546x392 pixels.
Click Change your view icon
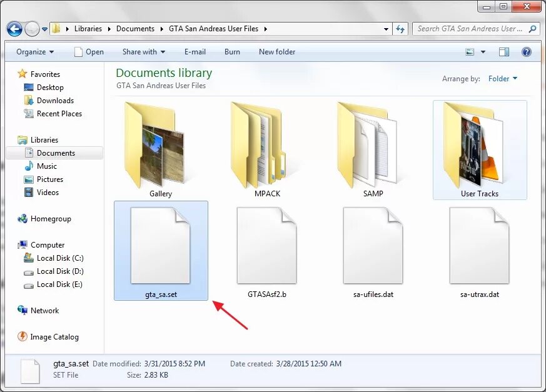click(470, 52)
